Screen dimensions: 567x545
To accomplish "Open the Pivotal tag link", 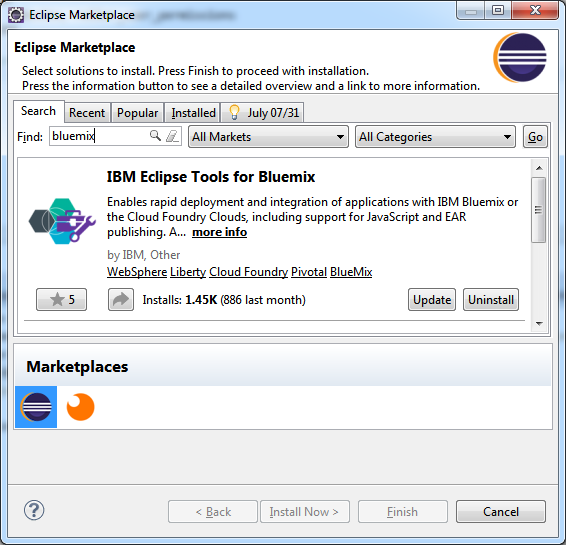I will pyautogui.click(x=309, y=272).
